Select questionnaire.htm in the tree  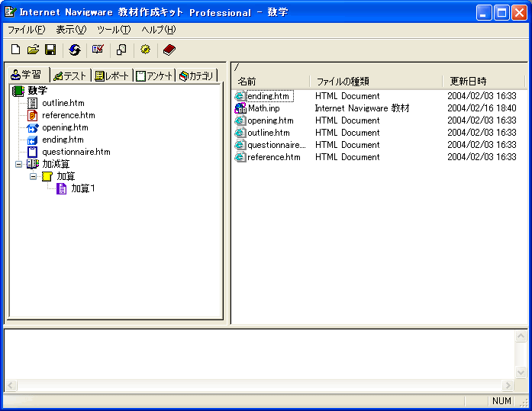76,152
